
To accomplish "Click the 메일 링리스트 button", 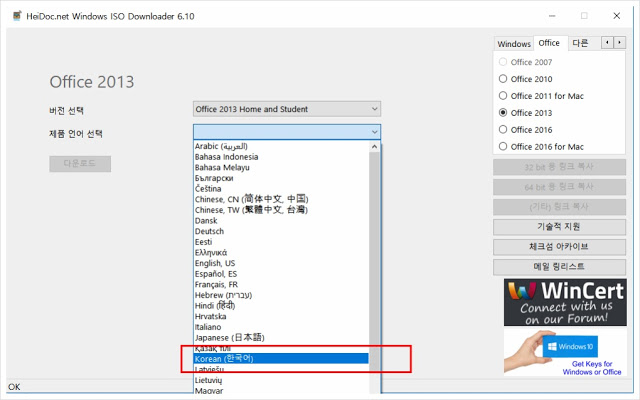I will [x=559, y=267].
